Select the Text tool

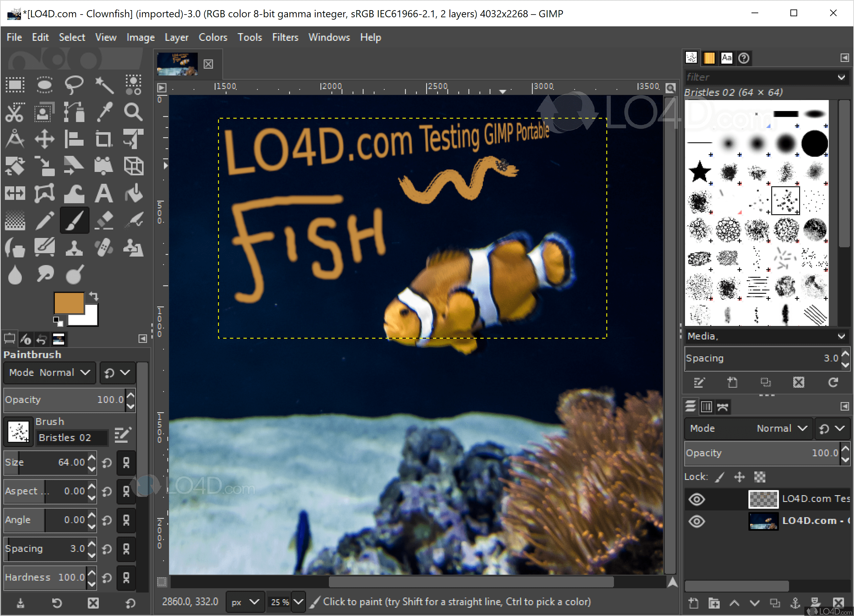(104, 194)
